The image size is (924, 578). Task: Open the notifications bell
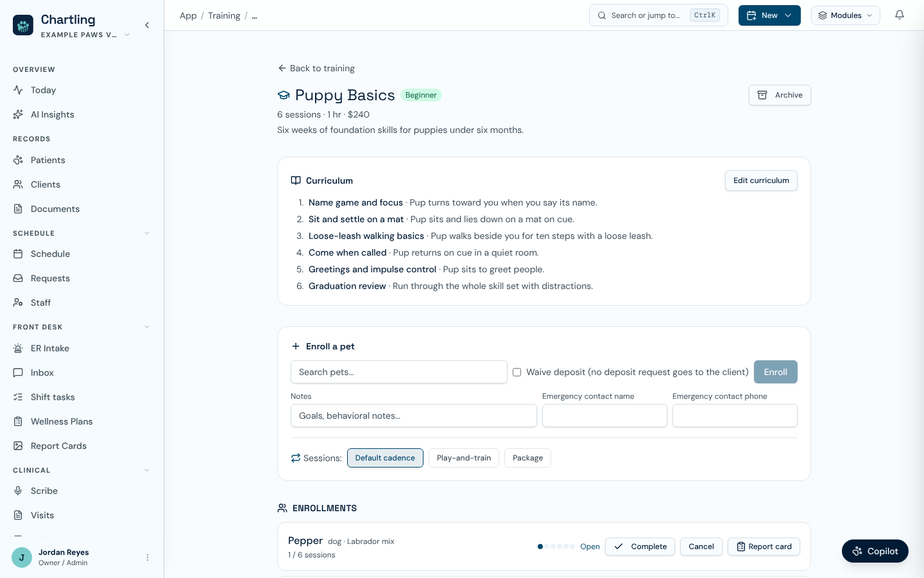(900, 15)
